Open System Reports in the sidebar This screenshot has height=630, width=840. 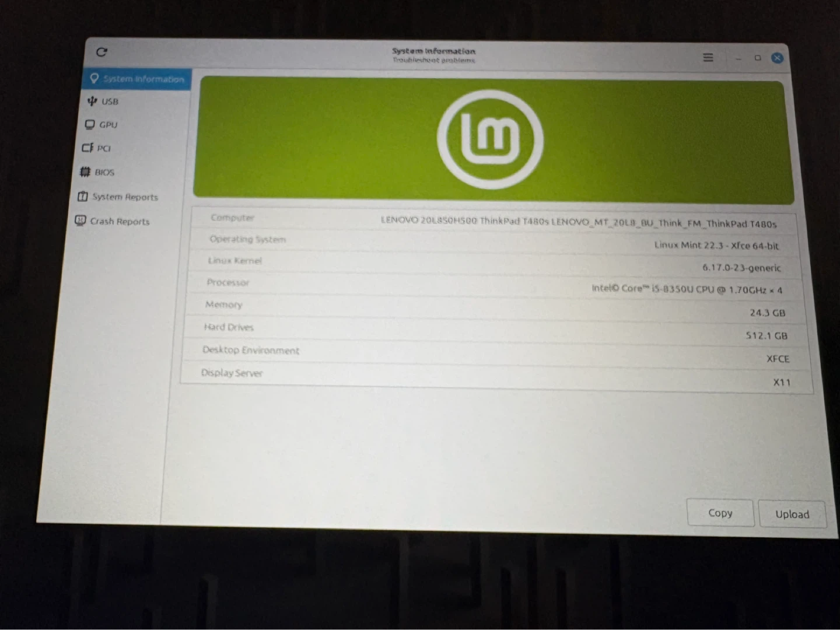pos(118,197)
